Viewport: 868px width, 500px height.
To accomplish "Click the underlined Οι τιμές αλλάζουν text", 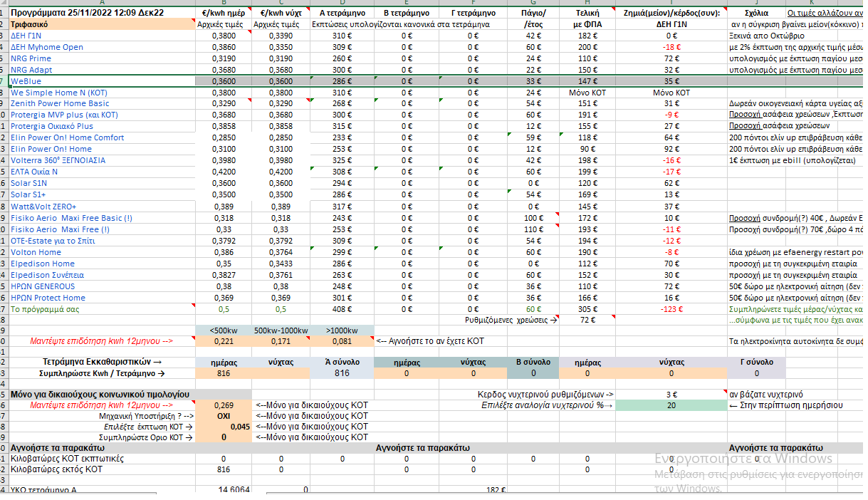I will click(x=825, y=13).
